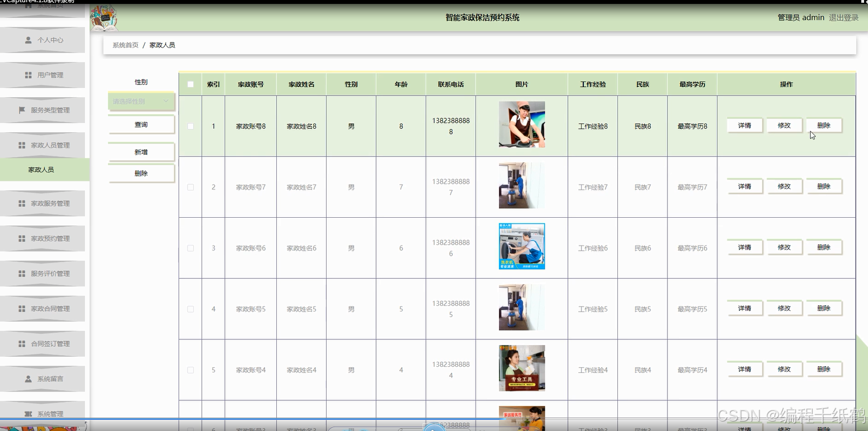The height and width of the screenshot is (431, 868).
Task: Click the 工作经验8 cell
Action: [593, 127]
